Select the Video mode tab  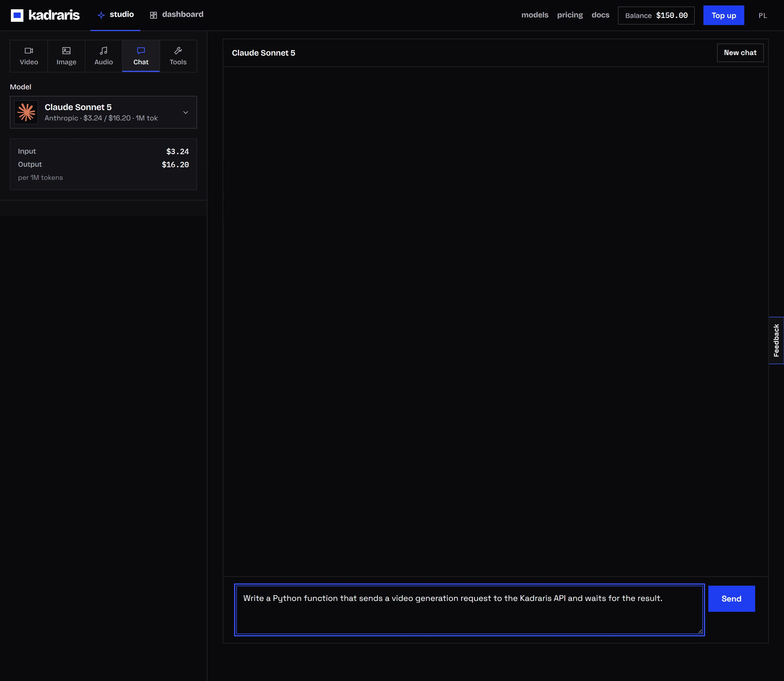(29, 56)
